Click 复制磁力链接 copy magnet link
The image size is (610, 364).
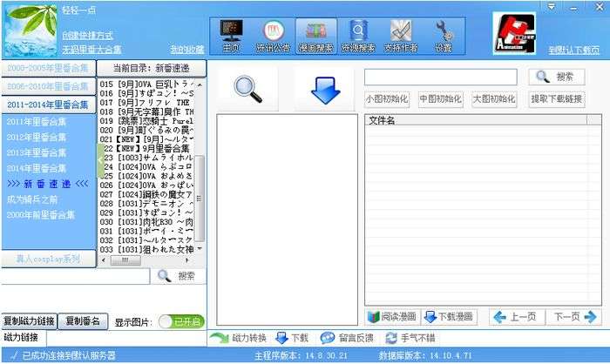pyautogui.click(x=29, y=321)
